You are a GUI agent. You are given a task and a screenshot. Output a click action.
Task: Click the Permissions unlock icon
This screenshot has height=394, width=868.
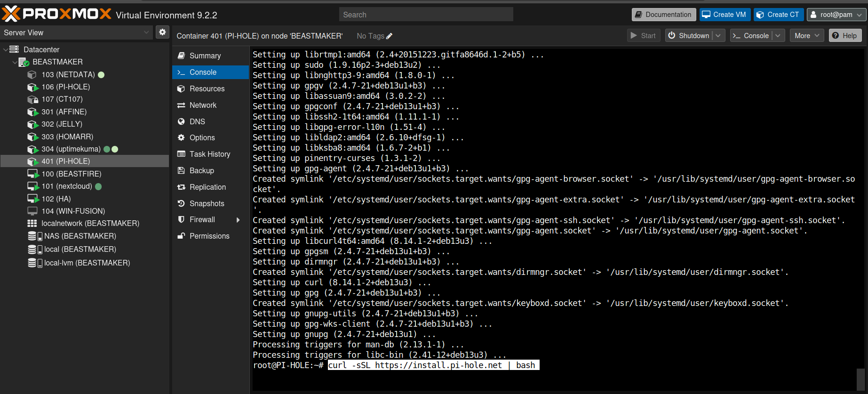tap(181, 236)
